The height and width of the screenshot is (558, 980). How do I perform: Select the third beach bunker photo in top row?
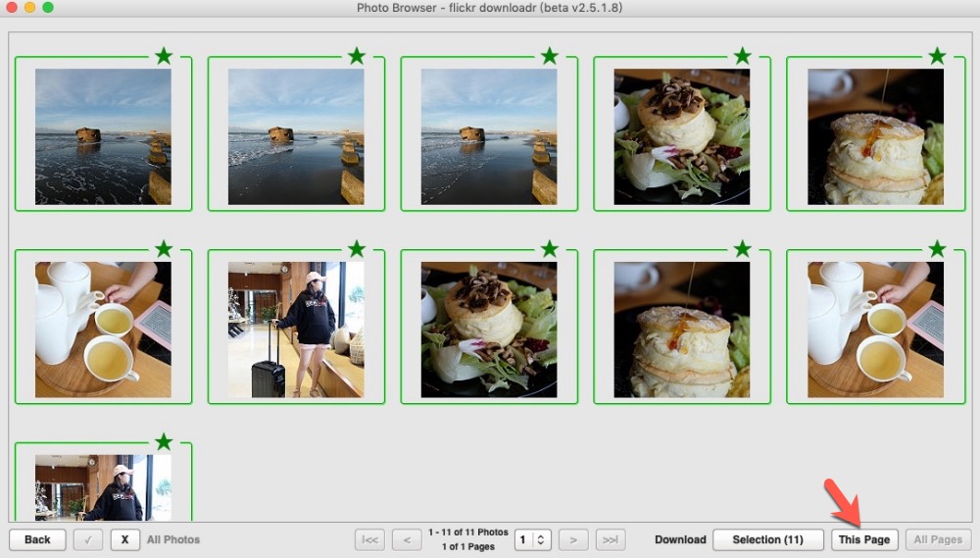coord(489,136)
